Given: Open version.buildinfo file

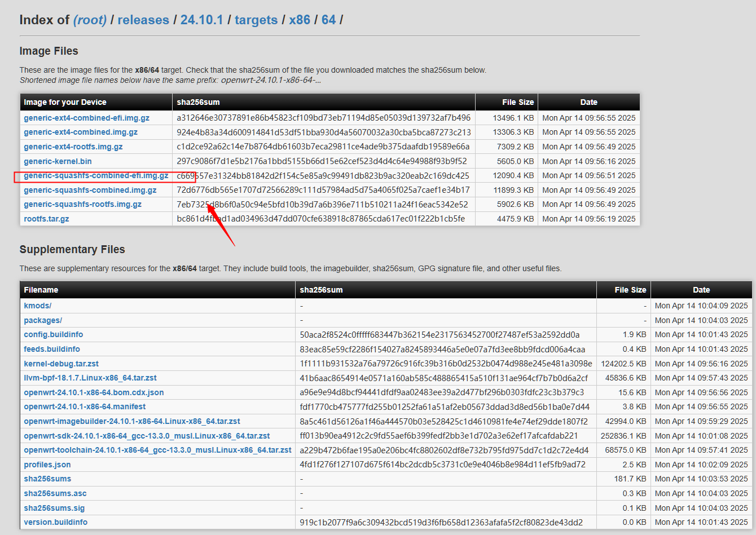Looking at the screenshot, I should [x=56, y=522].
